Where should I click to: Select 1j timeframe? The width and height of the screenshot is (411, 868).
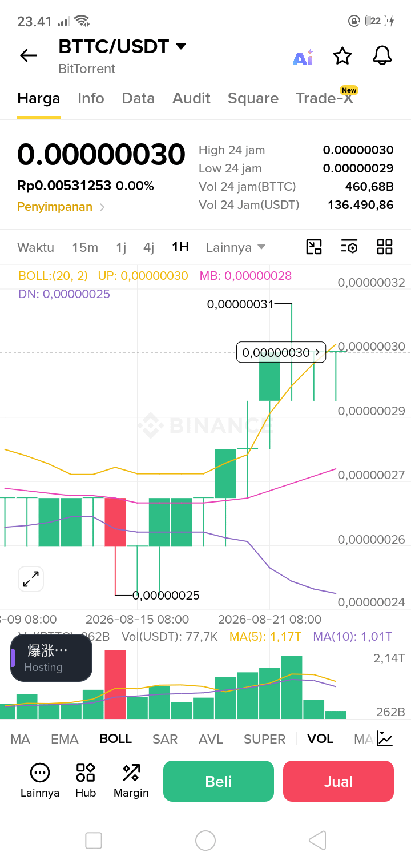[121, 247]
